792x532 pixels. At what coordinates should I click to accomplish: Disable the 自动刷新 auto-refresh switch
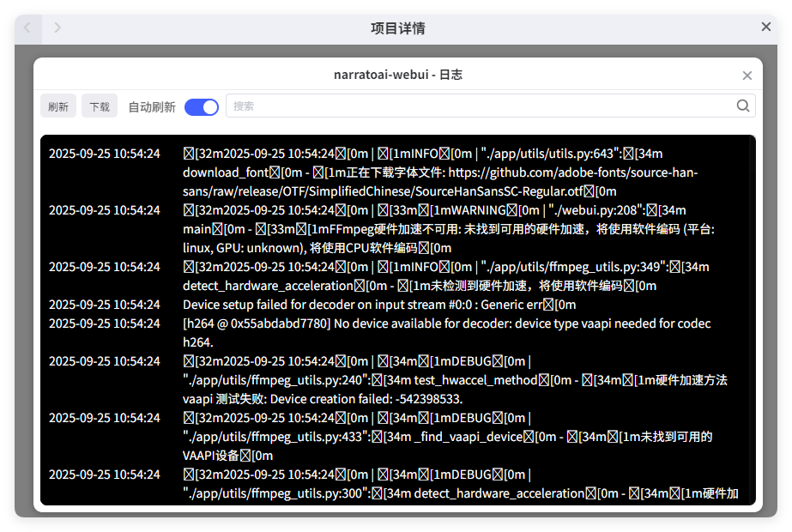click(202, 106)
